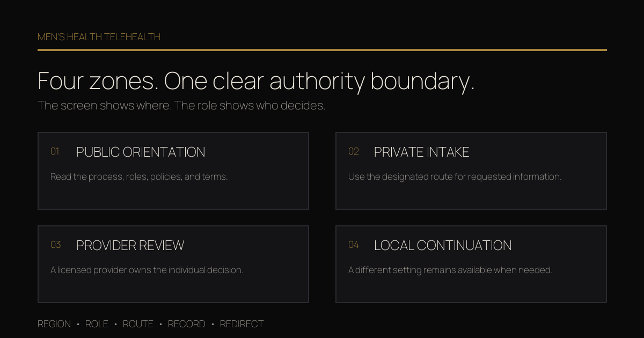
Task: Select the Public Orientation card title
Action: pyautogui.click(x=141, y=152)
